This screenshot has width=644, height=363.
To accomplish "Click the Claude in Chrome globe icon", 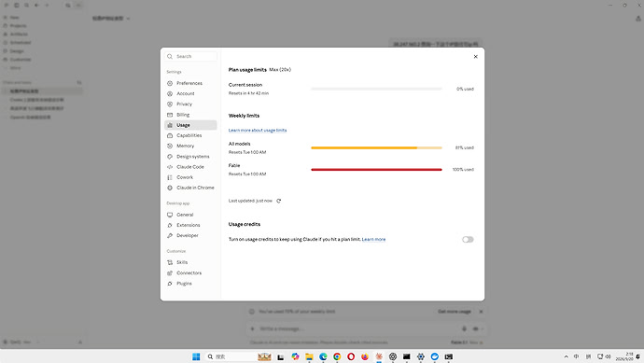I will pyautogui.click(x=170, y=188).
